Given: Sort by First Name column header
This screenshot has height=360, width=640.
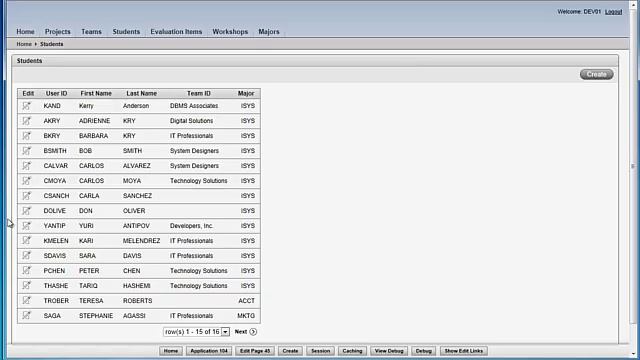Looking at the screenshot, I should pos(96,93).
